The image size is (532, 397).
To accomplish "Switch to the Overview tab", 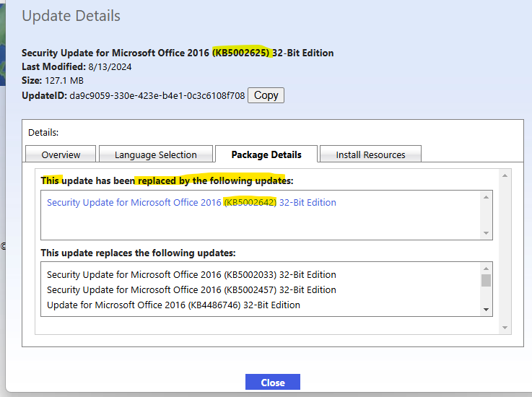I will (61, 154).
